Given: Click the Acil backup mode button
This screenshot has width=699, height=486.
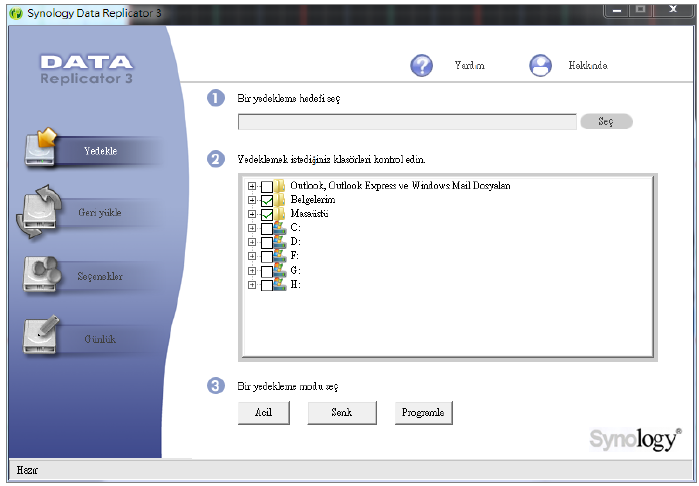Looking at the screenshot, I should click(264, 412).
